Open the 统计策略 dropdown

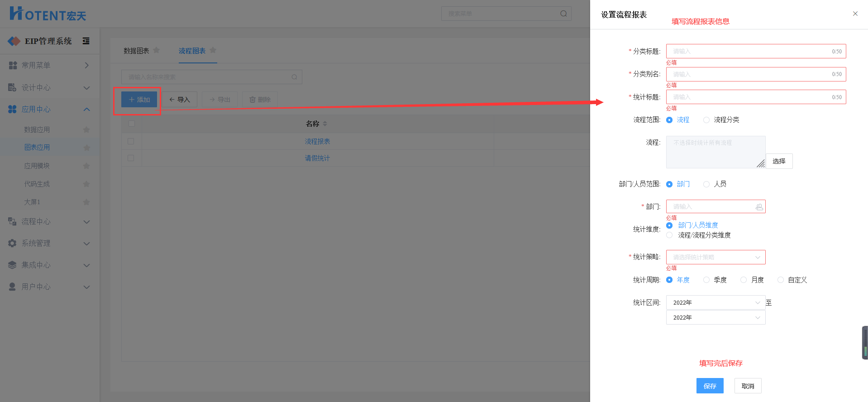pyautogui.click(x=715, y=257)
